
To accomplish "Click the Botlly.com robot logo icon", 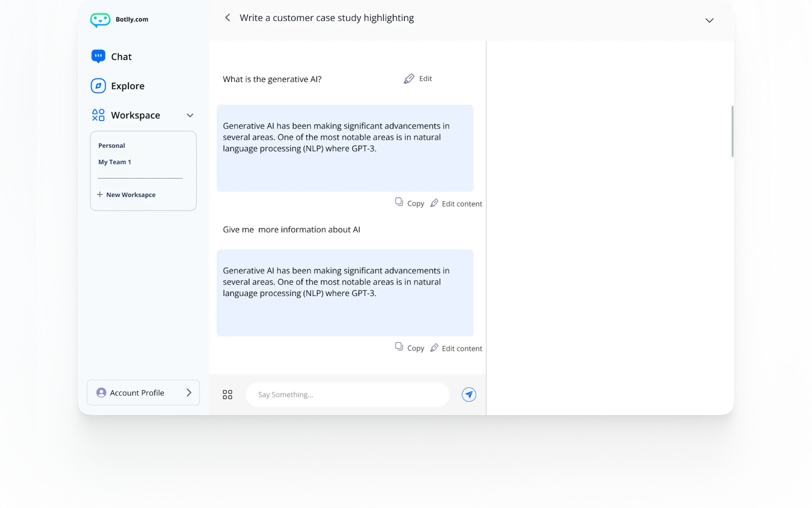I will pyautogui.click(x=100, y=20).
